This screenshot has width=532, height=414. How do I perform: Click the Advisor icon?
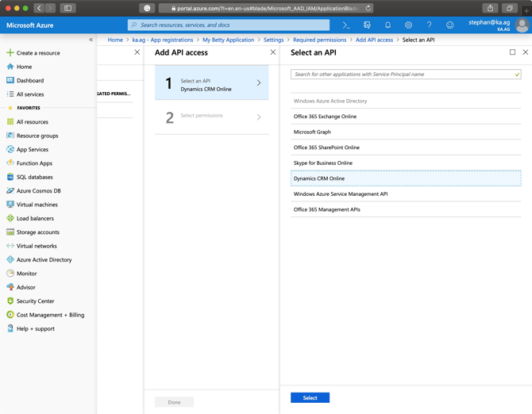click(10, 287)
